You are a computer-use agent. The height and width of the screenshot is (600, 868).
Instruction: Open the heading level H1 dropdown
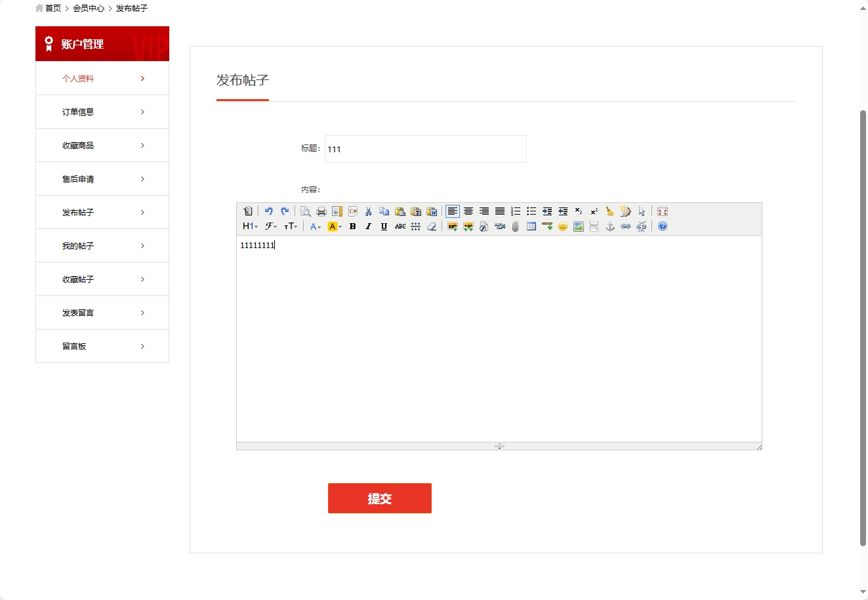coord(249,226)
